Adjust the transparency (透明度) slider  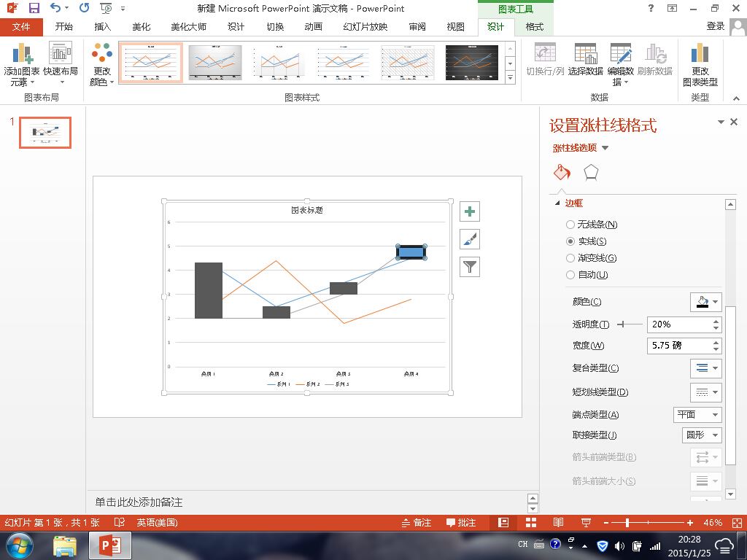pyautogui.click(x=630, y=324)
